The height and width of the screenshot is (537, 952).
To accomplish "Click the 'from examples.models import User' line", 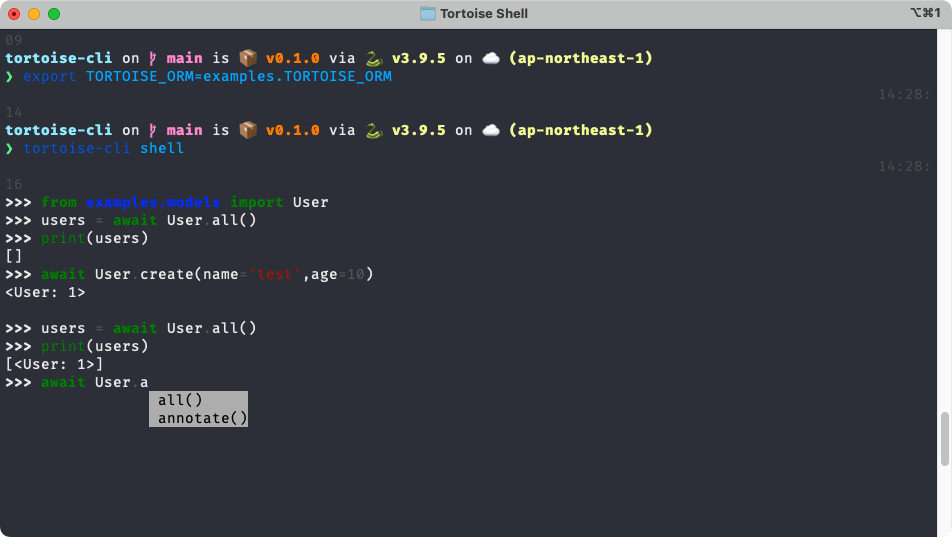I will point(185,202).
